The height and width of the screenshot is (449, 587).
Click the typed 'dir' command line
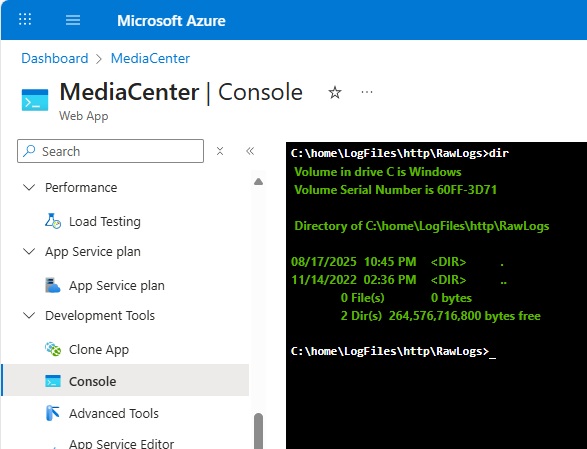[400, 154]
